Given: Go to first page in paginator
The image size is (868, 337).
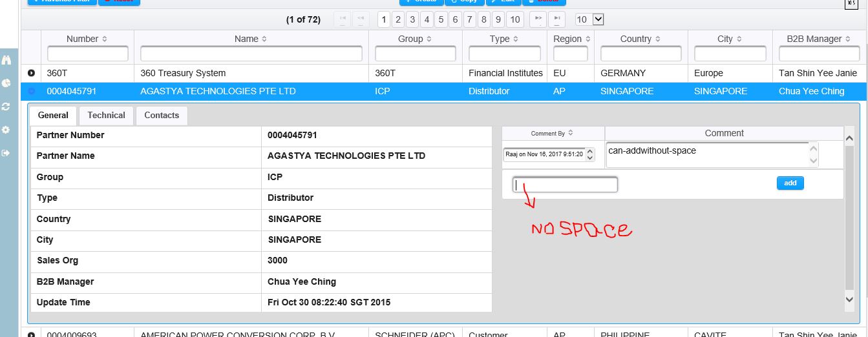Looking at the screenshot, I should tap(343, 19).
